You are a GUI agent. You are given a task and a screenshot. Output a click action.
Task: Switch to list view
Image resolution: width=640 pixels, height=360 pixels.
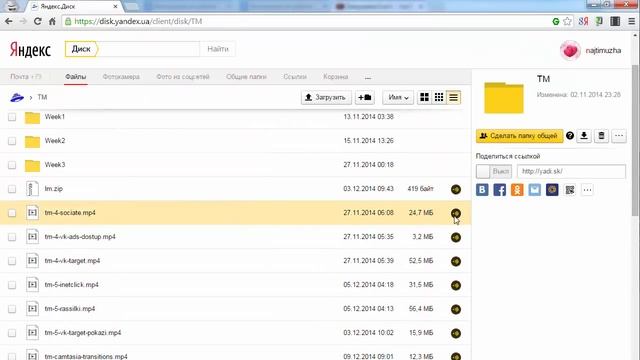click(x=453, y=97)
